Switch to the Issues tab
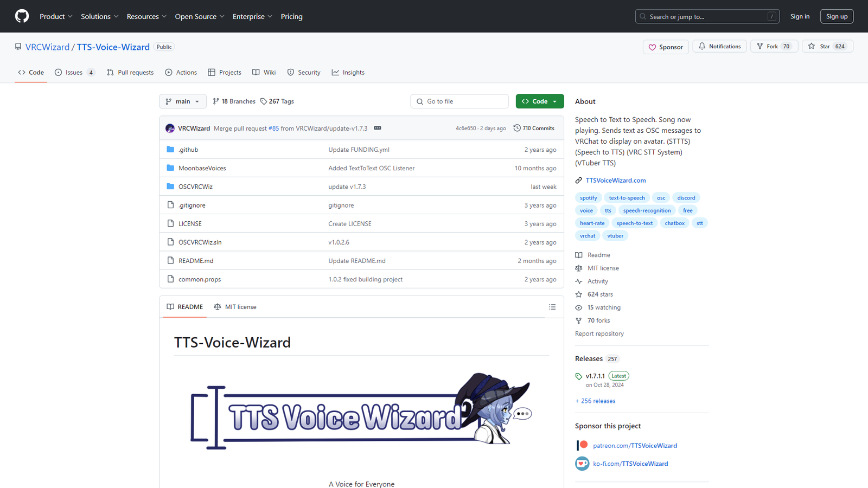 click(75, 73)
